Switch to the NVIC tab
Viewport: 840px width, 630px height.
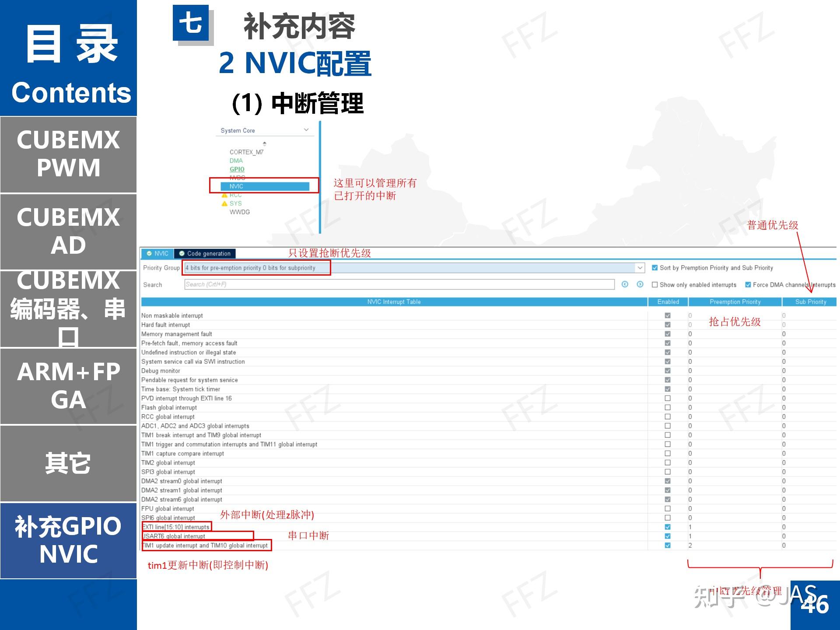(x=161, y=253)
